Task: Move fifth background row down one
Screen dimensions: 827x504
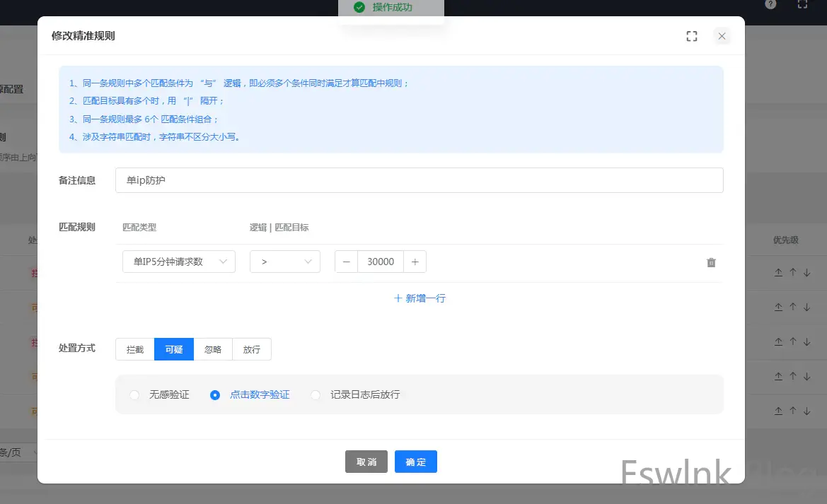Action: click(807, 411)
